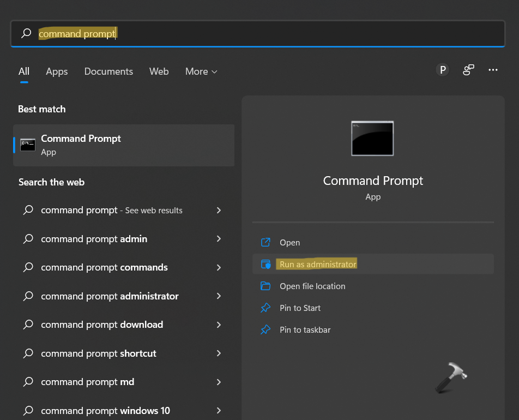Expand the More filter dropdown
Screen dimensions: 519x420
tap(201, 71)
